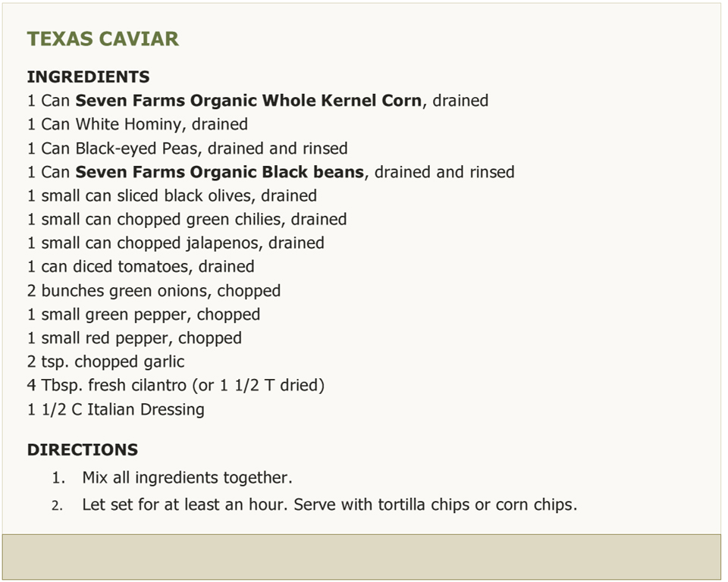Viewport: 728px width, 582px height.
Task: Click the chopped garlic ingredient line
Action: [x=105, y=362]
